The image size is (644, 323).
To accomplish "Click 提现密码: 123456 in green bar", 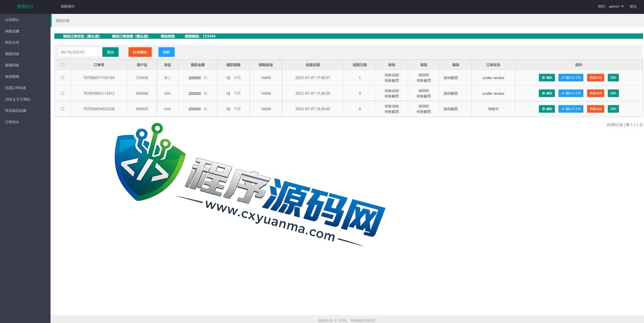I will [x=200, y=36].
